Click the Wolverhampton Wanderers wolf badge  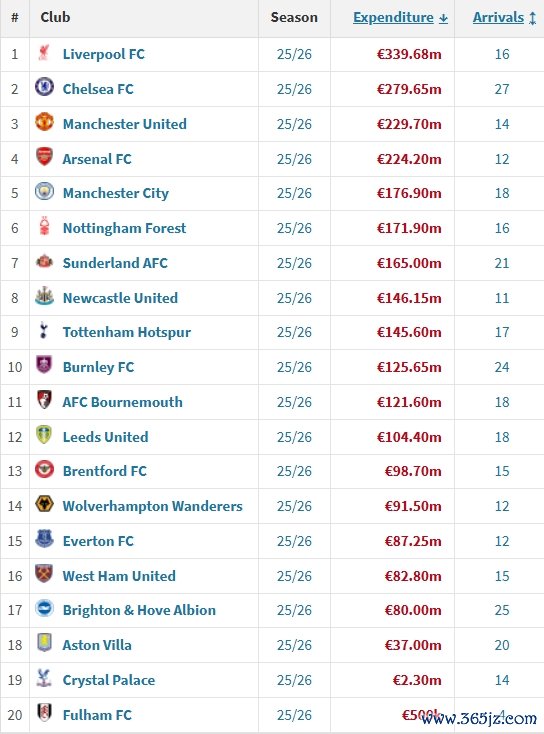pos(44,504)
